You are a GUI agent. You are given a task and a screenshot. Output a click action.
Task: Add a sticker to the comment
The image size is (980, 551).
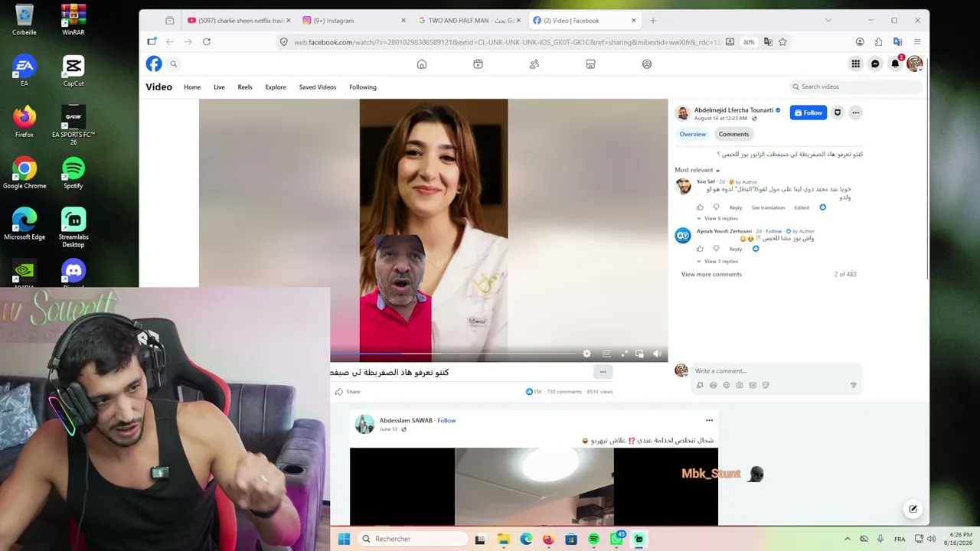tap(766, 386)
